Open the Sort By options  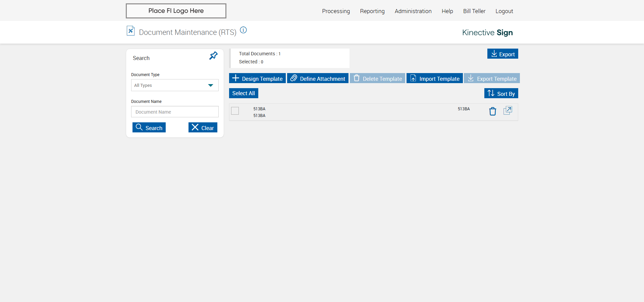(x=501, y=93)
